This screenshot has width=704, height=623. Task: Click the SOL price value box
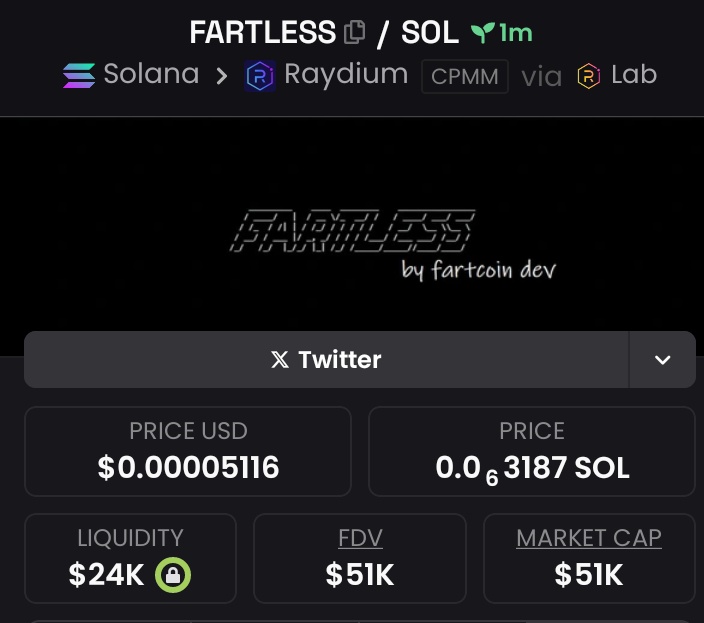[532, 451]
